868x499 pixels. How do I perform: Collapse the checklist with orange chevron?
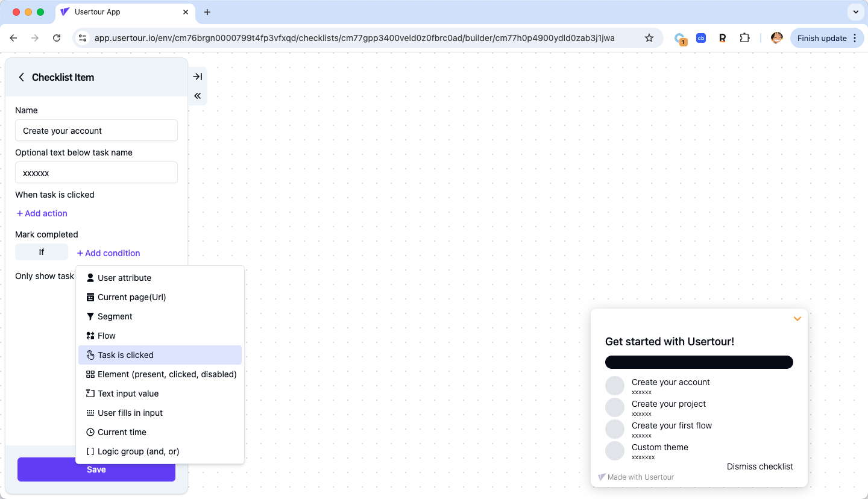tap(797, 319)
